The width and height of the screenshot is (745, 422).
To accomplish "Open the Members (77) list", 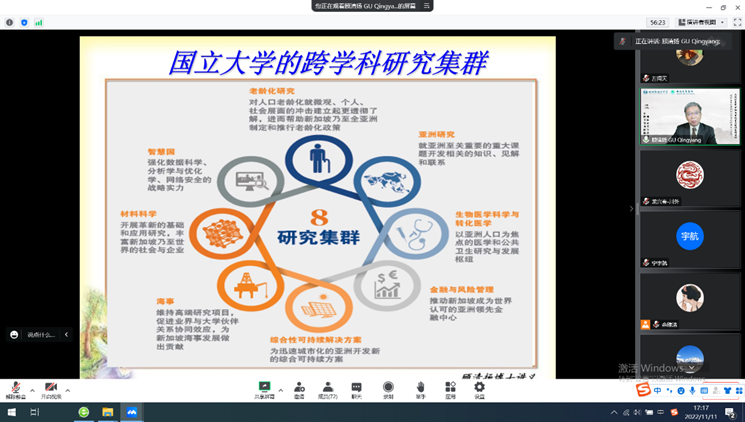I will pyautogui.click(x=327, y=387).
